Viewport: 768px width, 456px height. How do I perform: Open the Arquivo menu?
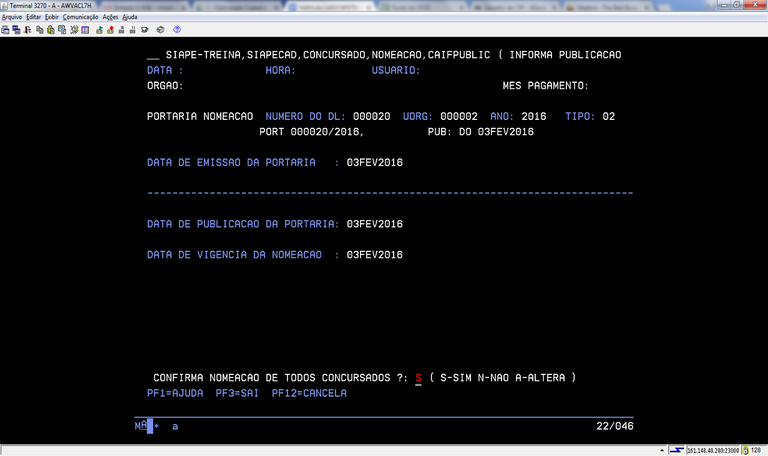tap(12, 17)
